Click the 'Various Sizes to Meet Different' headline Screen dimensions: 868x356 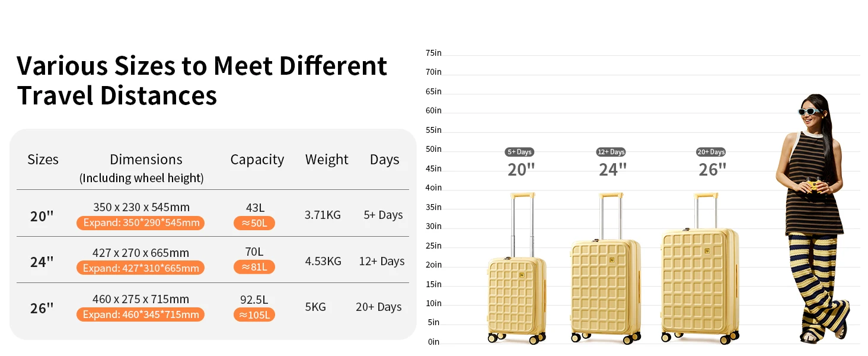202,66
